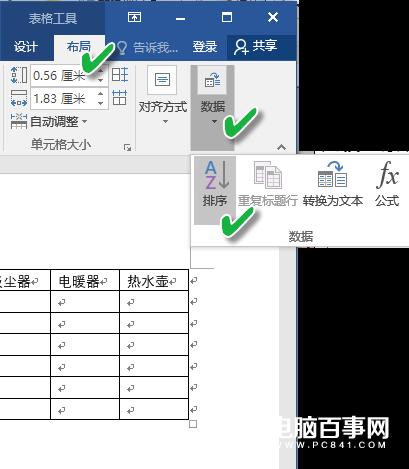Image resolution: width=409 pixels, height=469 pixels.
Task: Open the Formula (公式) fx tool
Action: click(x=387, y=184)
